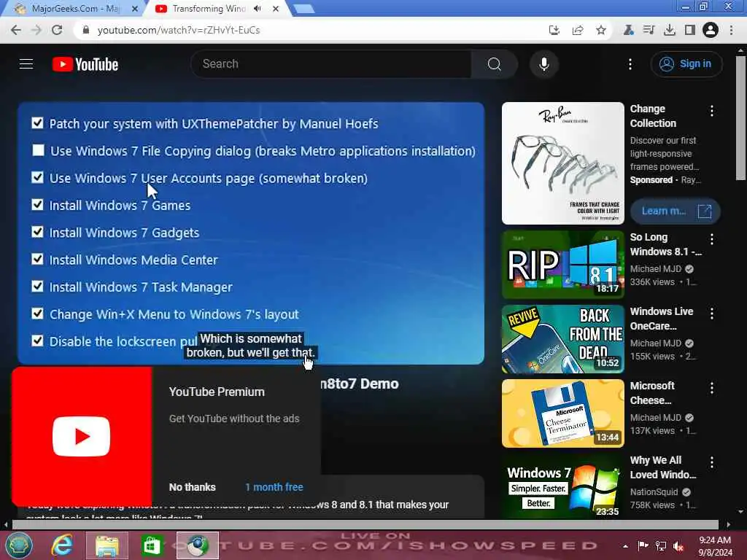Click the Sign in button
Screen dimensions: 747x560
pyautogui.click(x=686, y=64)
